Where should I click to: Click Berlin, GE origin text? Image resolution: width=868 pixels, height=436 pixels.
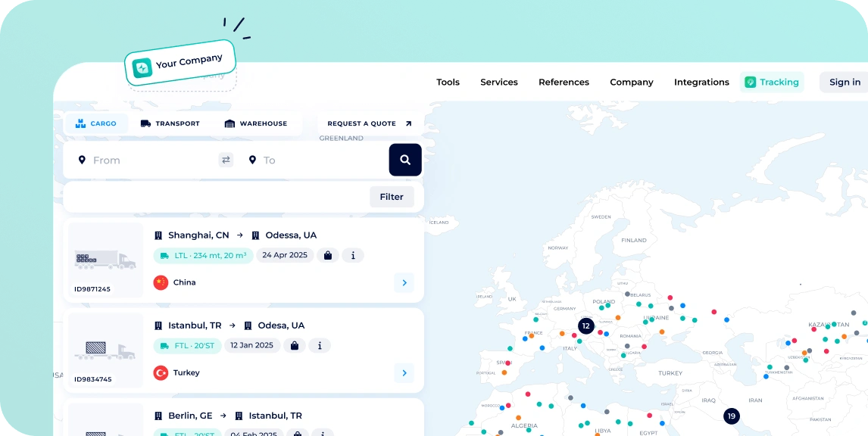pos(190,416)
